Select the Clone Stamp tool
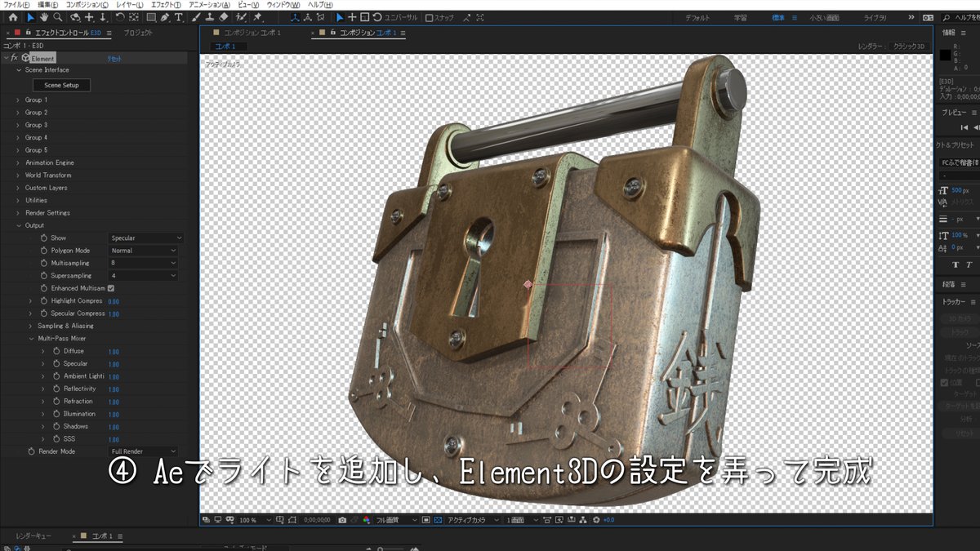 coord(210,16)
